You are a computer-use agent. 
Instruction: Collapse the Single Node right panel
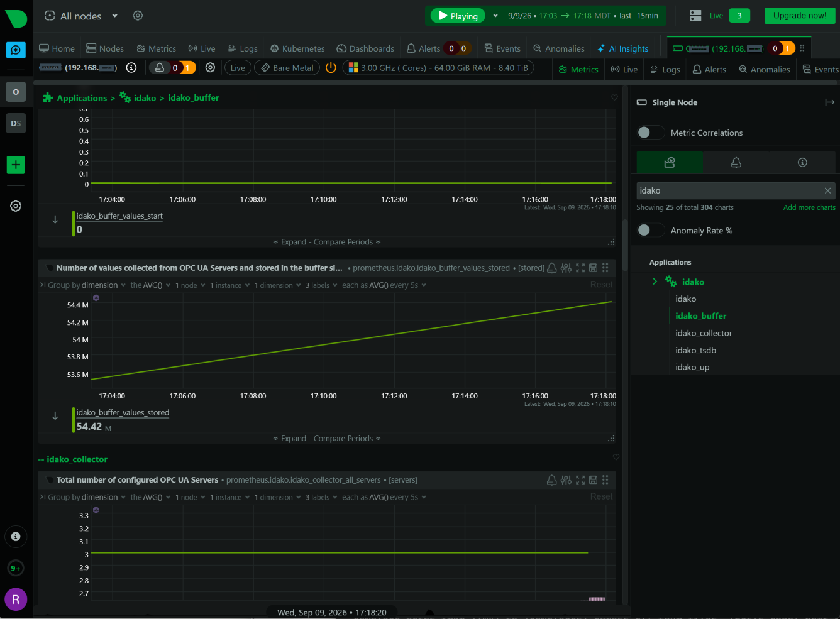829,102
